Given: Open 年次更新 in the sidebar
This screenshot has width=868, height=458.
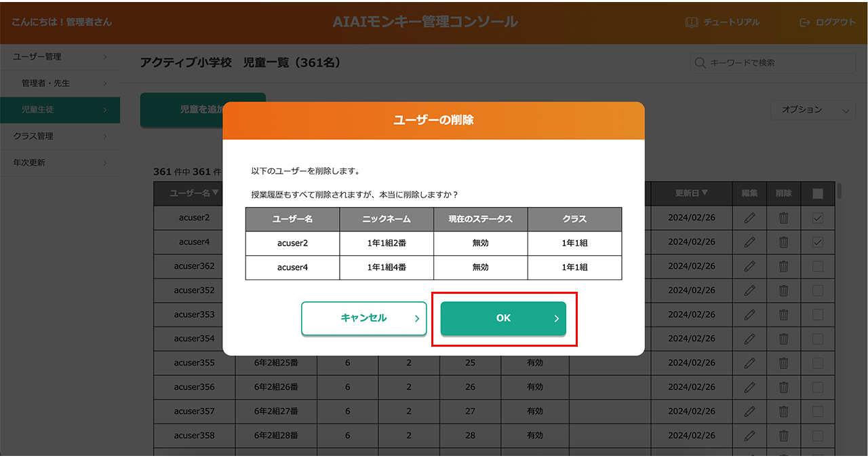Looking at the screenshot, I should coord(60,163).
